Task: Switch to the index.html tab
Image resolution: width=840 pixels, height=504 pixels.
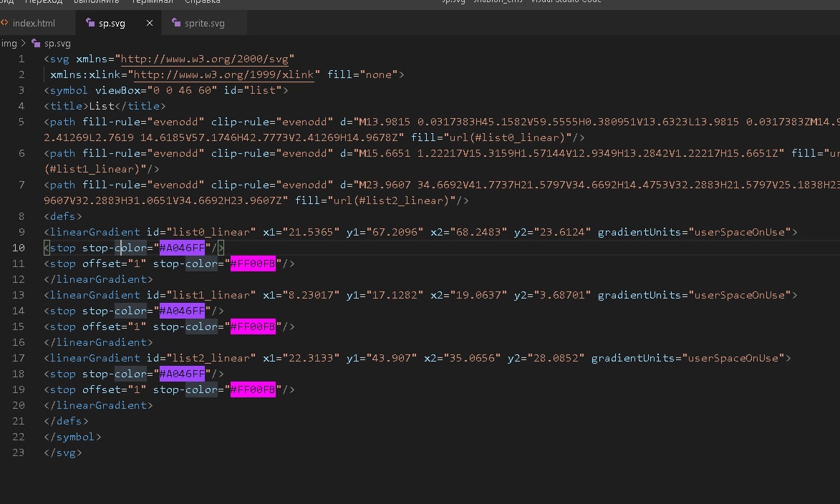Action: click(x=33, y=23)
